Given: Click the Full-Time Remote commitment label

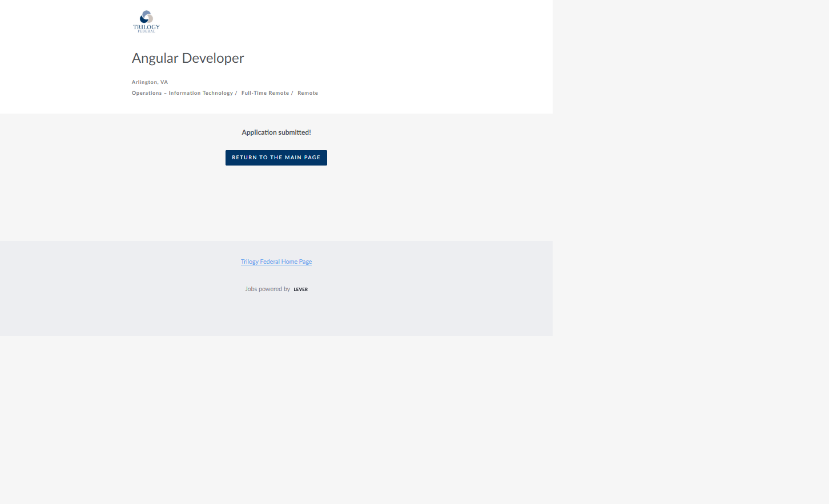Looking at the screenshot, I should (265, 93).
